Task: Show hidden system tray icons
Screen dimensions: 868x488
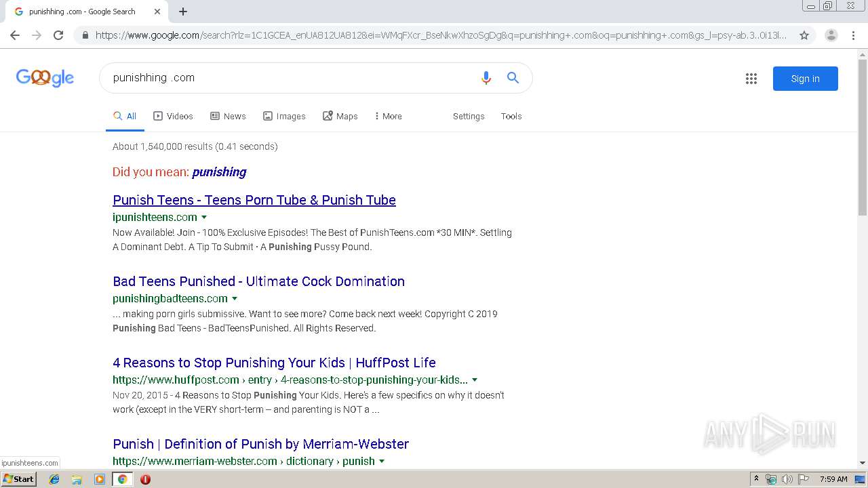Action: 756,479
